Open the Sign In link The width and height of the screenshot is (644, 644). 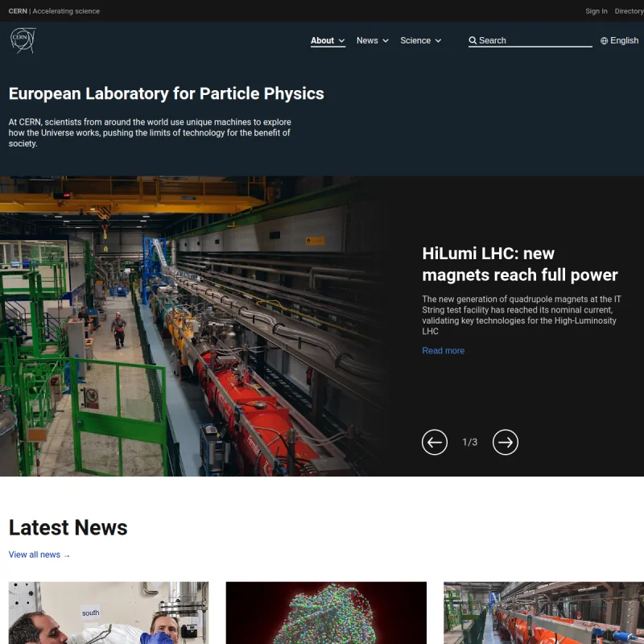coord(597,11)
